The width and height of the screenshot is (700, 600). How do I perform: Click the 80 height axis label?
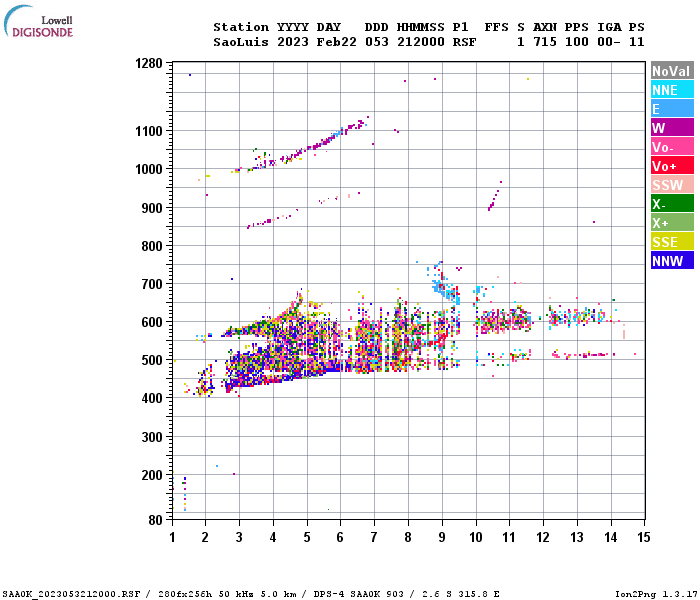tap(155, 520)
